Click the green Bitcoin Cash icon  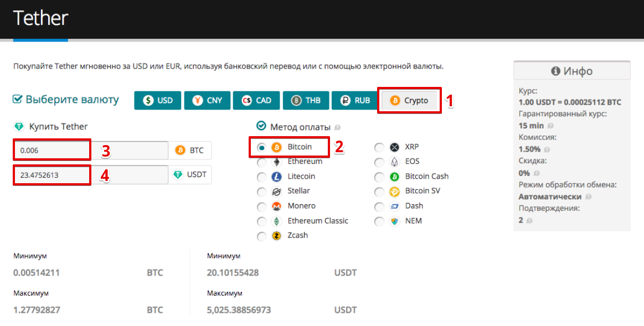point(394,177)
